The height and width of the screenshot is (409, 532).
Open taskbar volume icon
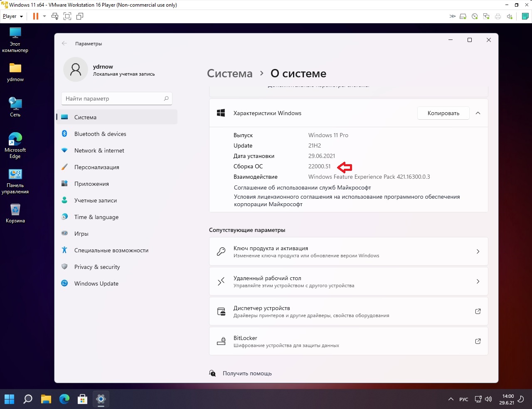pos(488,399)
